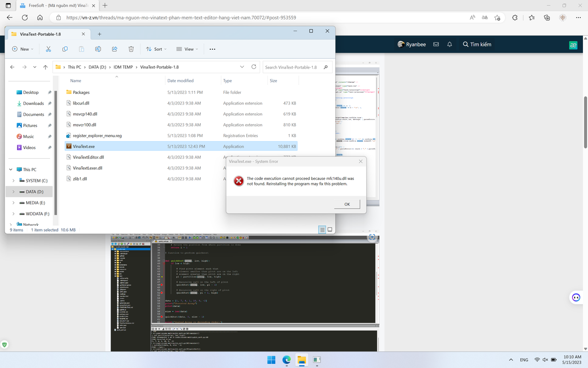The image size is (588, 368).
Task: Open Edge tab actions menu icon
Action: [8, 6]
